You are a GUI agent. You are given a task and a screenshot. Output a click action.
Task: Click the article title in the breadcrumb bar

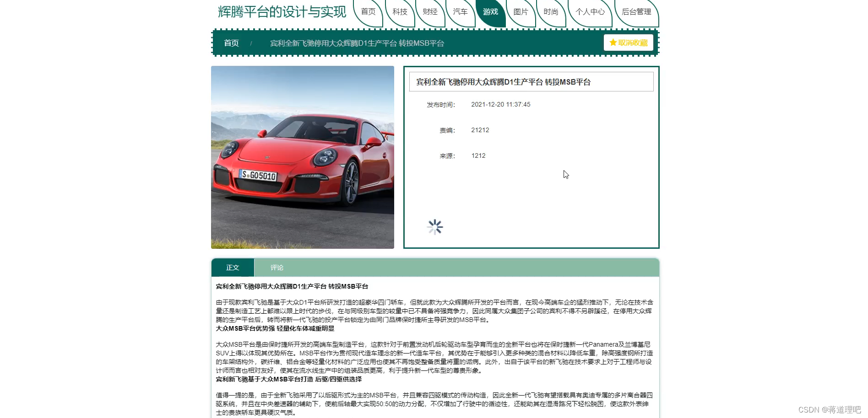(357, 43)
